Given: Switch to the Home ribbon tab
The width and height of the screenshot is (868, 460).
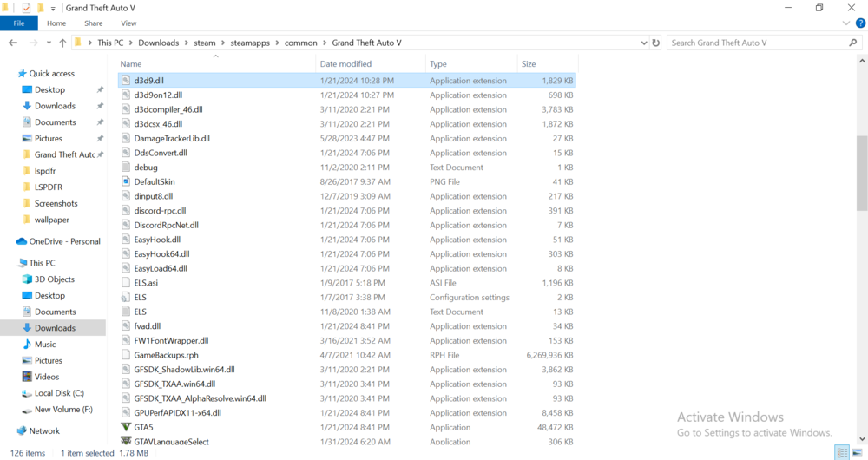Looking at the screenshot, I should click(56, 23).
